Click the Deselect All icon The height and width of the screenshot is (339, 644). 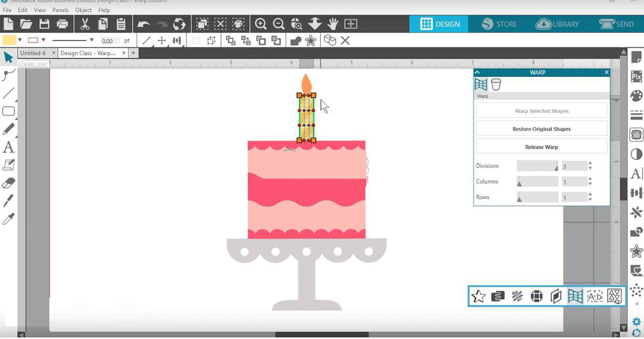[220, 24]
